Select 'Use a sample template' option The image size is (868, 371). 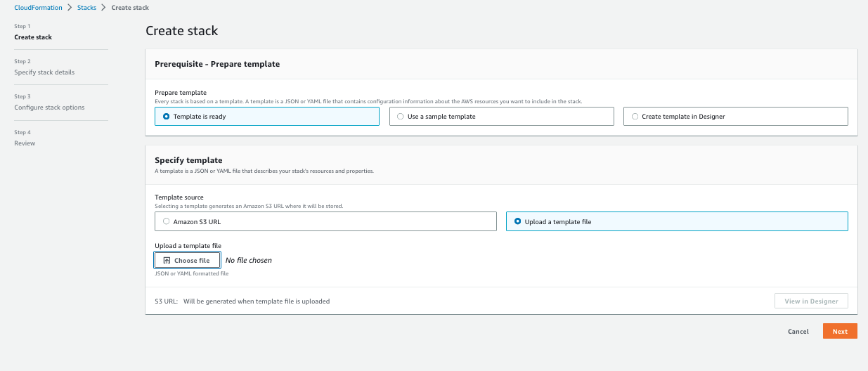click(x=401, y=117)
